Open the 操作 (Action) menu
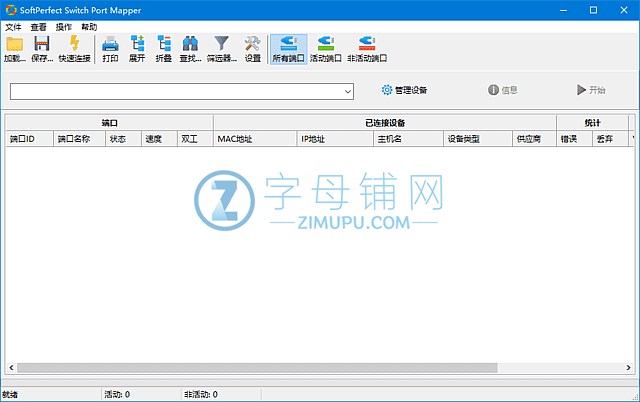This screenshot has height=402, width=640. tap(64, 27)
